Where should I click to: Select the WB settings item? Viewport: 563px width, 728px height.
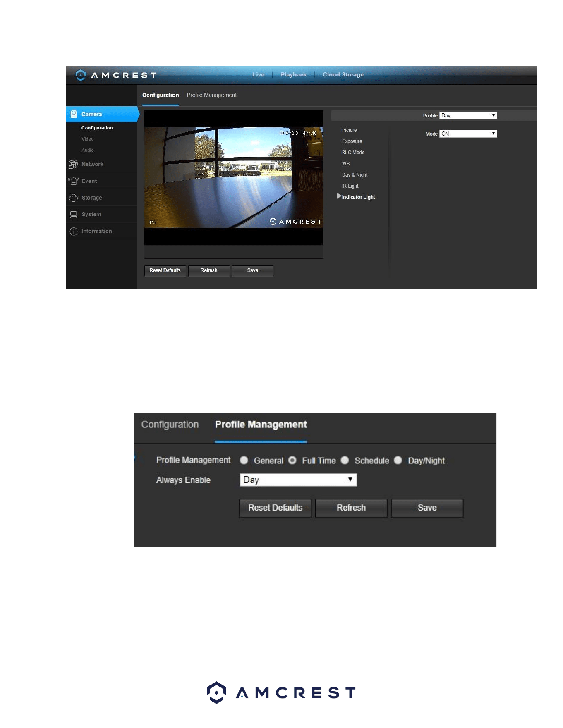click(x=346, y=164)
